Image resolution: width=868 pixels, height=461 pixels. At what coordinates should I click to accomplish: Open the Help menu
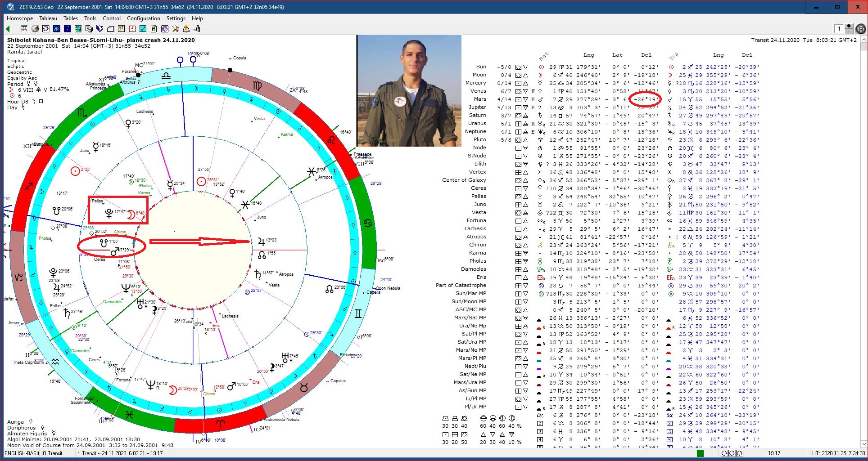click(x=197, y=18)
